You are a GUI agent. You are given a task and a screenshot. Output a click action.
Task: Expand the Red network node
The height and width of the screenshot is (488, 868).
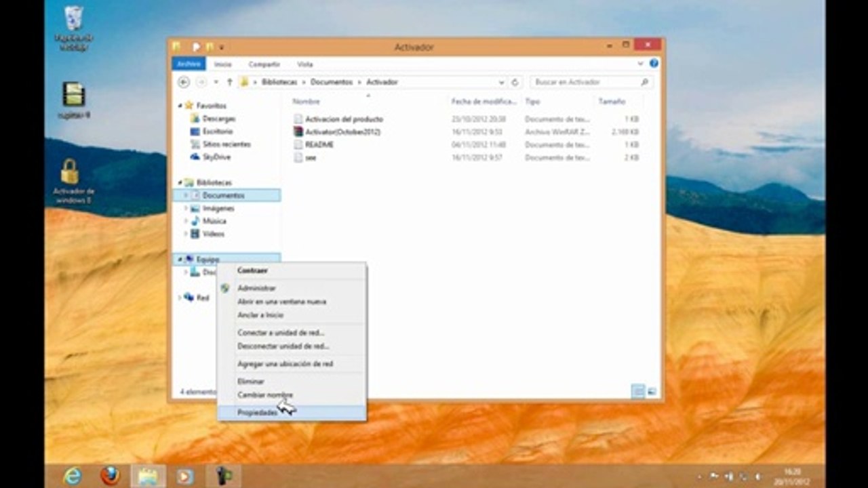click(x=180, y=298)
